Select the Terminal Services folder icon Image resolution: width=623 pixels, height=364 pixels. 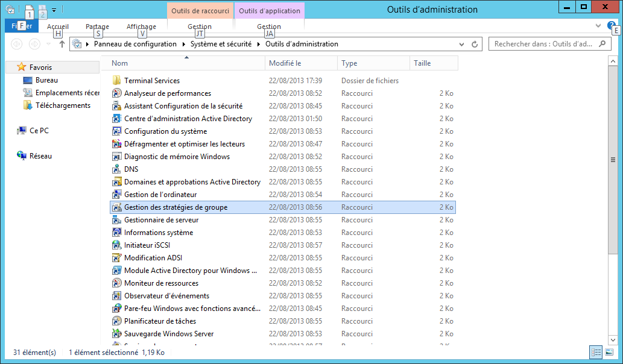click(116, 81)
